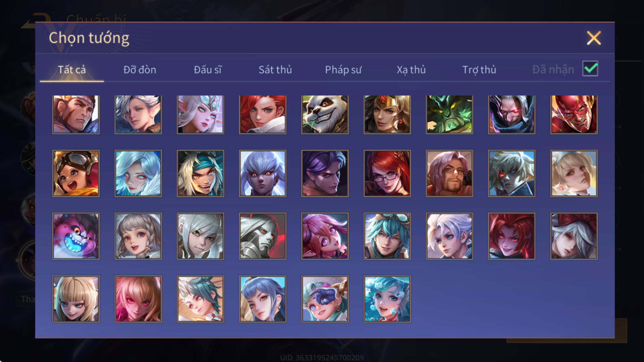Screen dimensions: 644x362
Task: Choose the Wonder Woman hero with tiara
Action: coord(387,115)
